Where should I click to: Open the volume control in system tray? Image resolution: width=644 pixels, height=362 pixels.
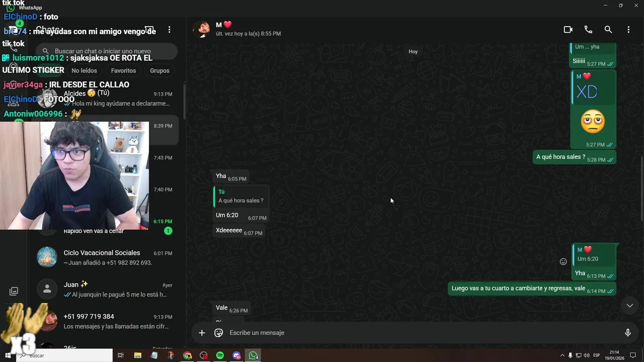[587, 355]
